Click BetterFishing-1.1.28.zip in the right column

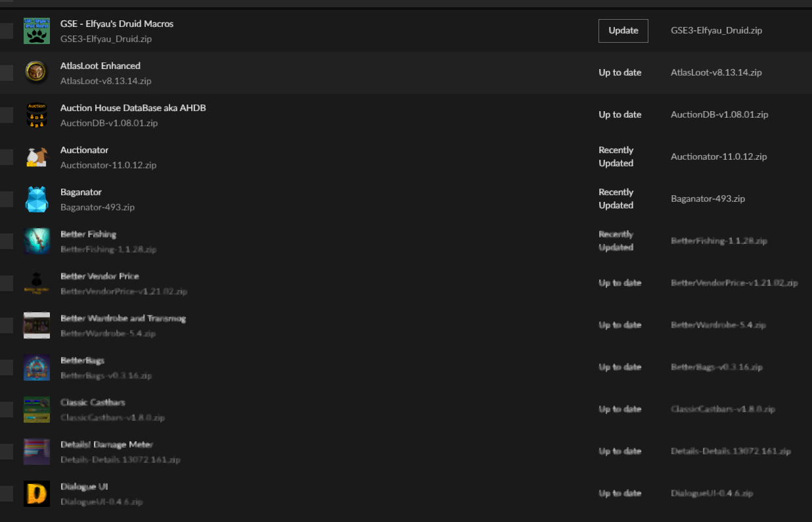tap(719, 241)
